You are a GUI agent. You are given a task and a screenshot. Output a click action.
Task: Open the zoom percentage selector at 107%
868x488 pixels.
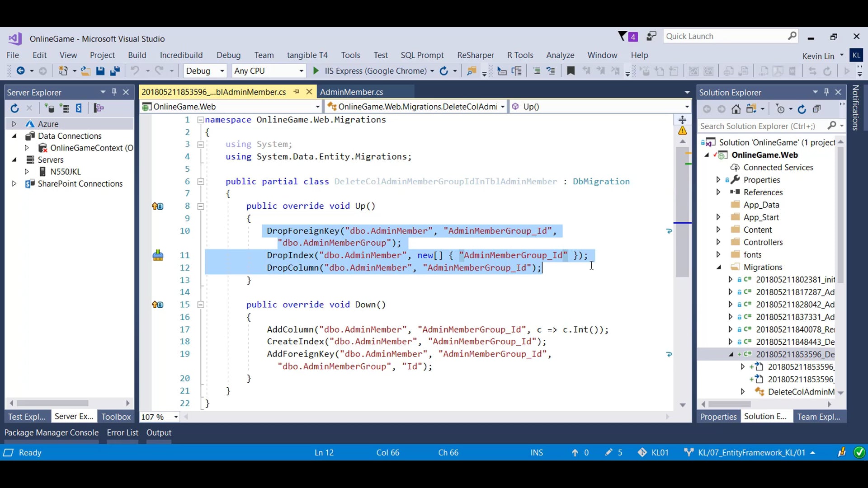(159, 417)
